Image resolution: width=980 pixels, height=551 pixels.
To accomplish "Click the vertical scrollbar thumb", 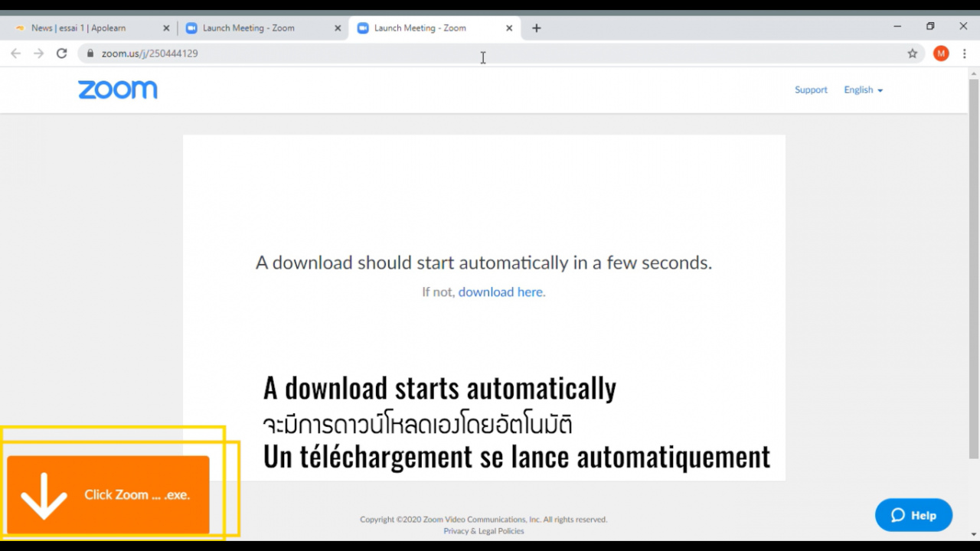I will point(974,268).
